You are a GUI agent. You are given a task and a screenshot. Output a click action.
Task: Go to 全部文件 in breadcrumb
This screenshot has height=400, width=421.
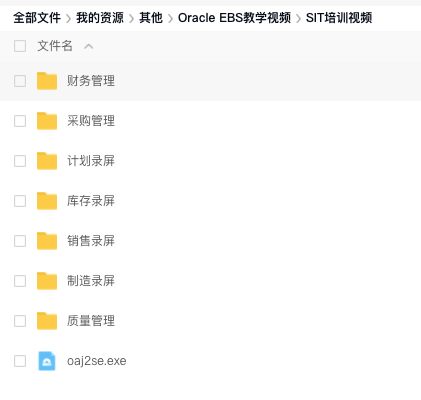37,18
